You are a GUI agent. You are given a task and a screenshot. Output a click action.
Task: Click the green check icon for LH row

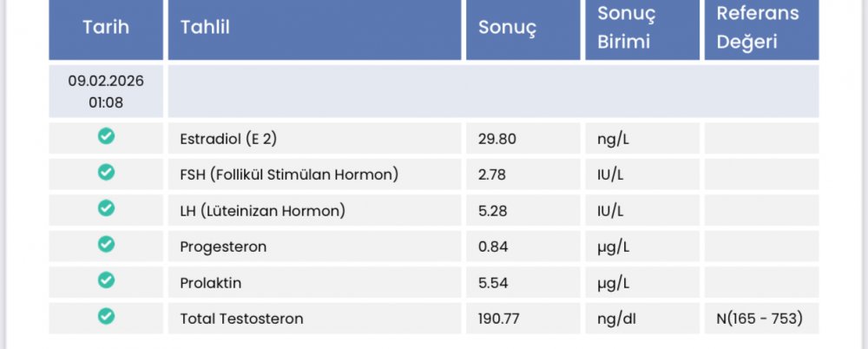(106, 208)
